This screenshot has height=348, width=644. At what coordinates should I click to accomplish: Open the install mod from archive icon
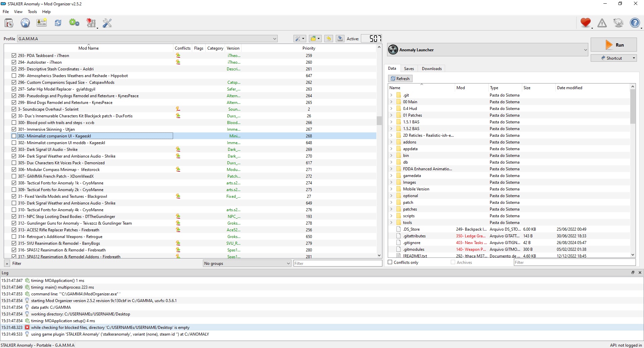click(x=9, y=23)
